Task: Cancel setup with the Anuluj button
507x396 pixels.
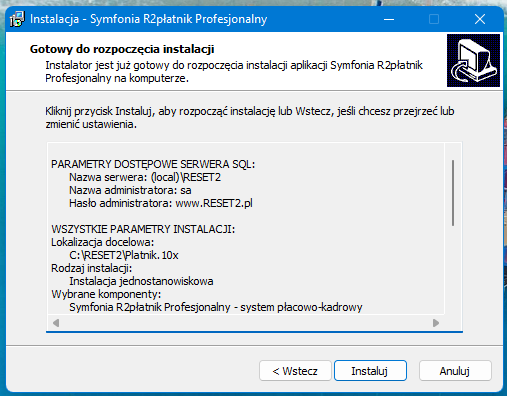Action: point(455,371)
